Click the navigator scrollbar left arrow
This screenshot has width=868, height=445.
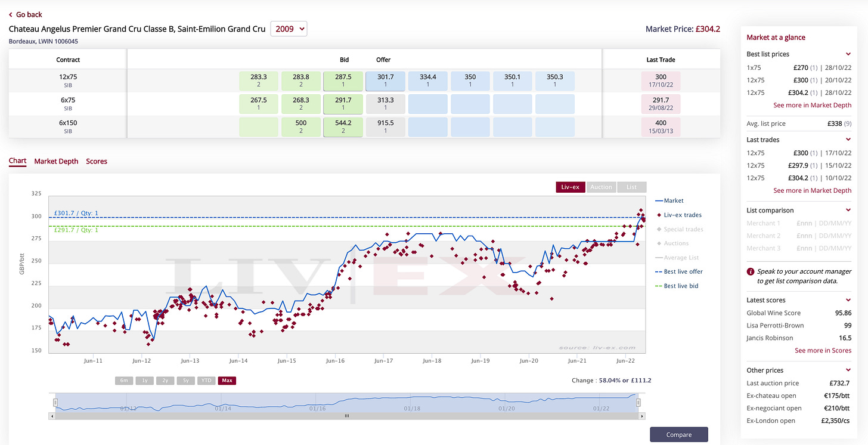(x=51, y=416)
